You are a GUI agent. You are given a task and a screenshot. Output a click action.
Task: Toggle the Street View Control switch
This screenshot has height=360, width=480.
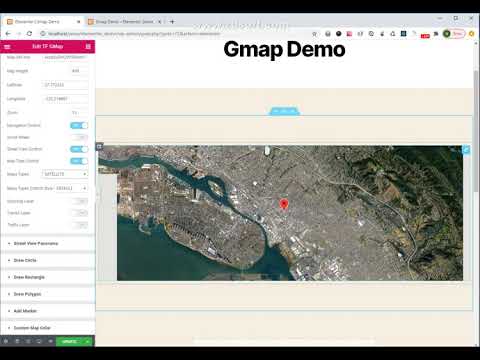79,149
